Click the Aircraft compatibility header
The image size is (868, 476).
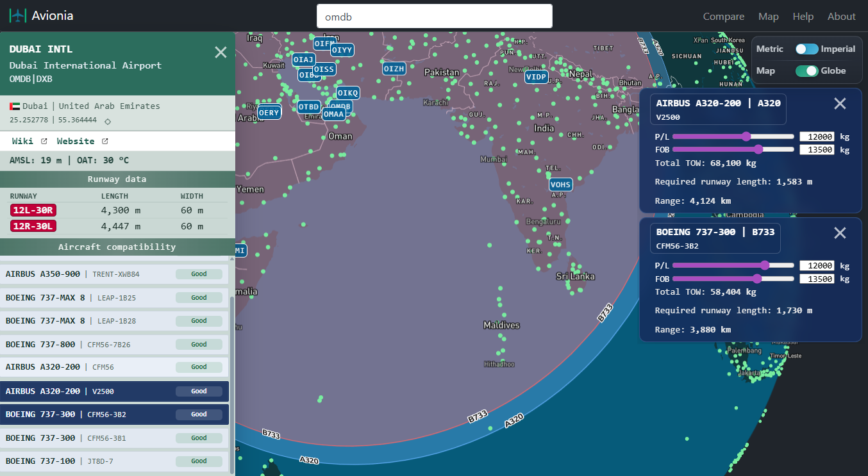[117, 247]
